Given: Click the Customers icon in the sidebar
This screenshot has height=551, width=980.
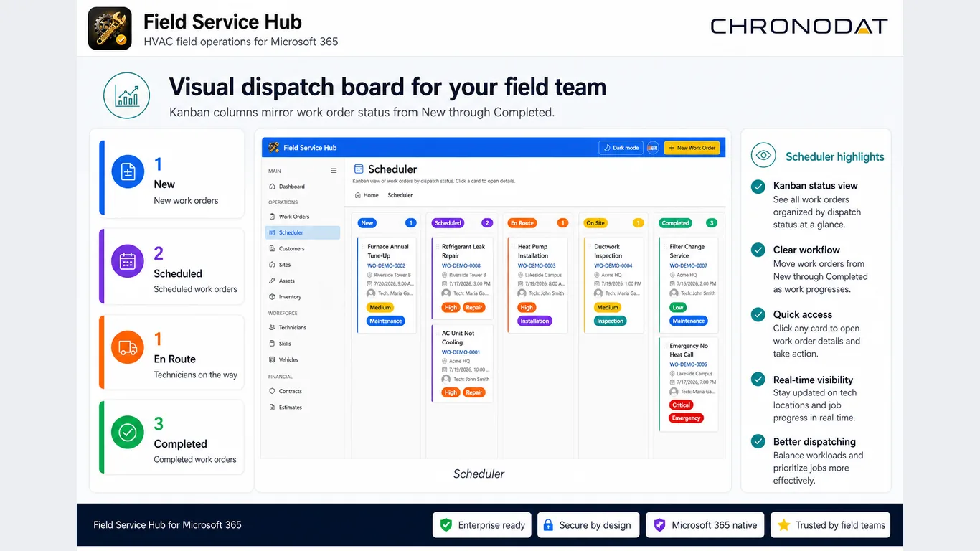Looking at the screenshot, I should pos(272,248).
